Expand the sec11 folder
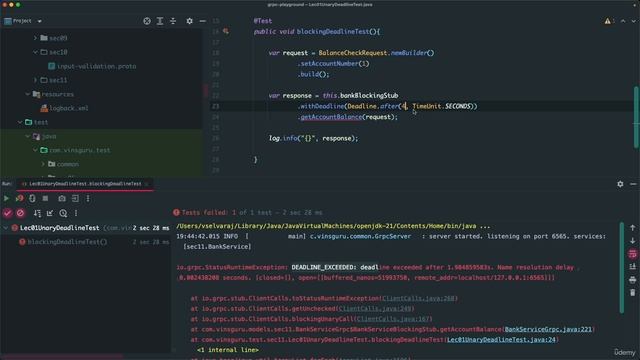Screen dimensions: 640x360 [x=36, y=80]
